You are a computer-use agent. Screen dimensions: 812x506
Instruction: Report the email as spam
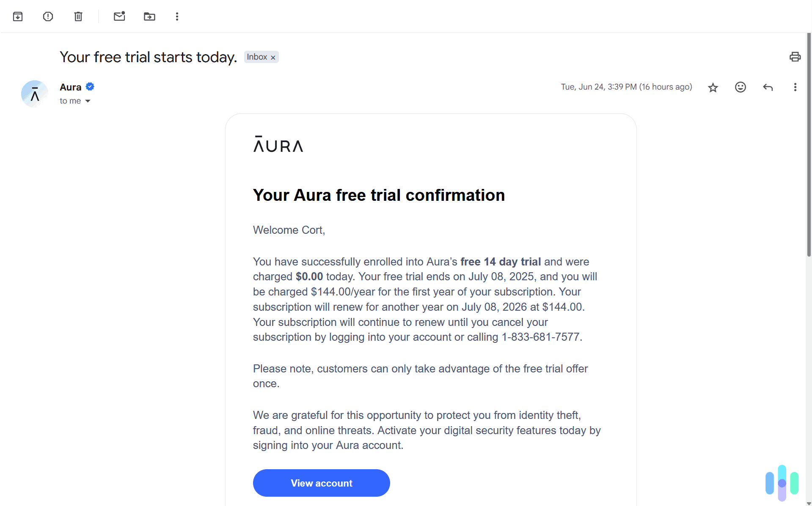(48, 16)
